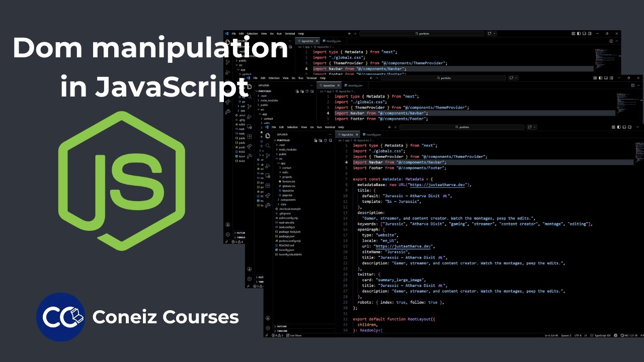This screenshot has height=362, width=644.
Task: Click split editor icon in rearmost window
Action: [611, 41]
